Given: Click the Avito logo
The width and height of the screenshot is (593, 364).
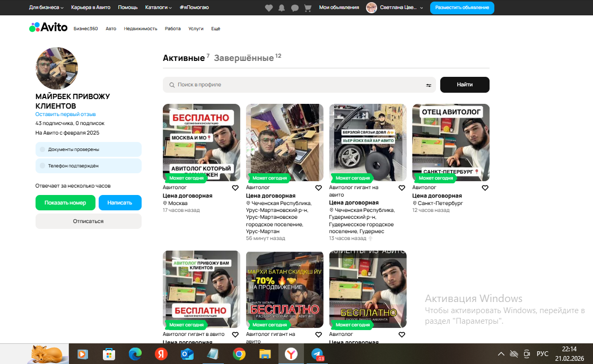Looking at the screenshot, I should [x=48, y=27].
